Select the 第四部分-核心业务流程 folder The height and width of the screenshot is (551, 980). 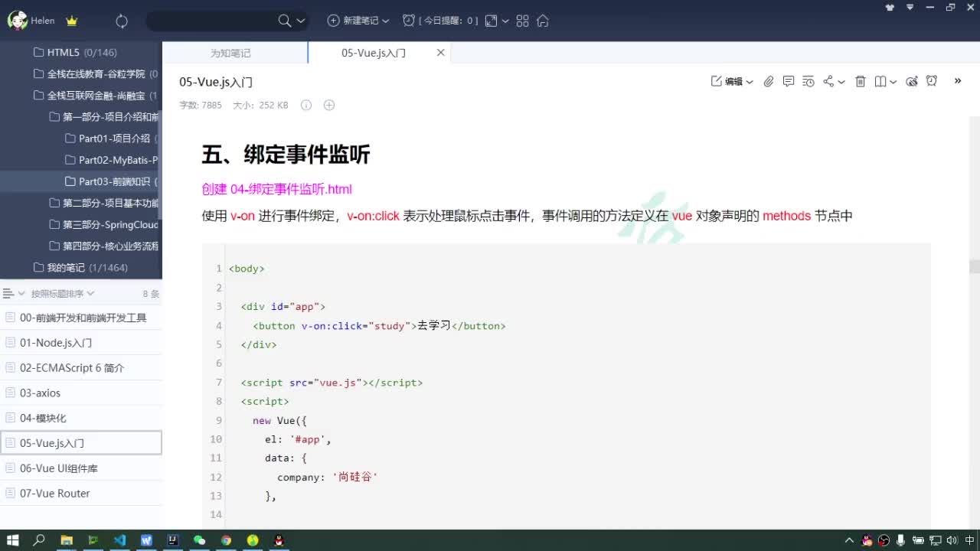tap(81, 246)
